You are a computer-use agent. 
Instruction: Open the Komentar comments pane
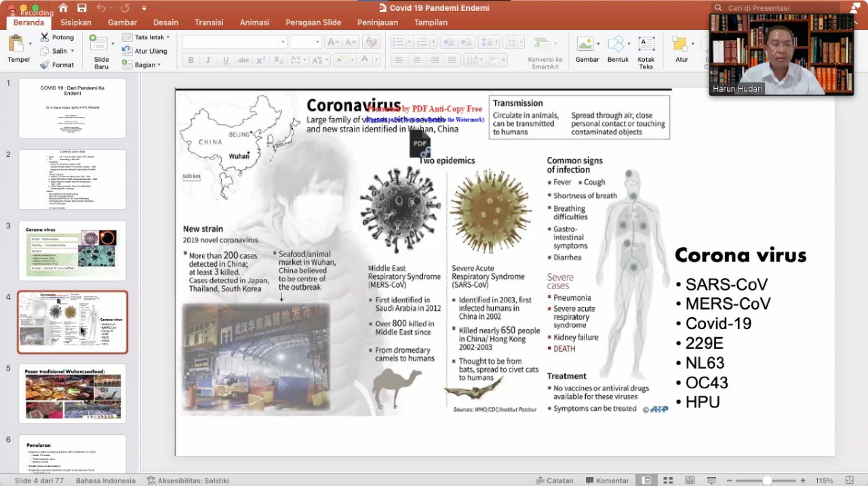pos(607,481)
